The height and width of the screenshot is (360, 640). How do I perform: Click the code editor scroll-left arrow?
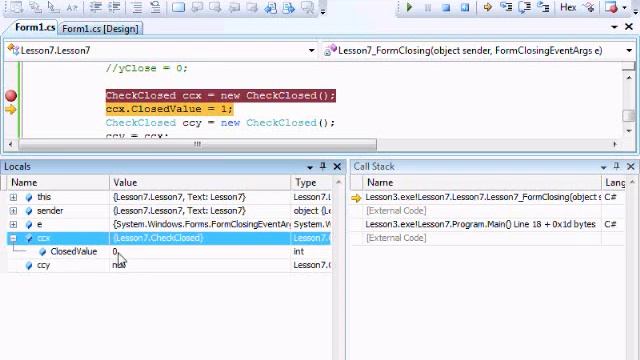click(10, 144)
